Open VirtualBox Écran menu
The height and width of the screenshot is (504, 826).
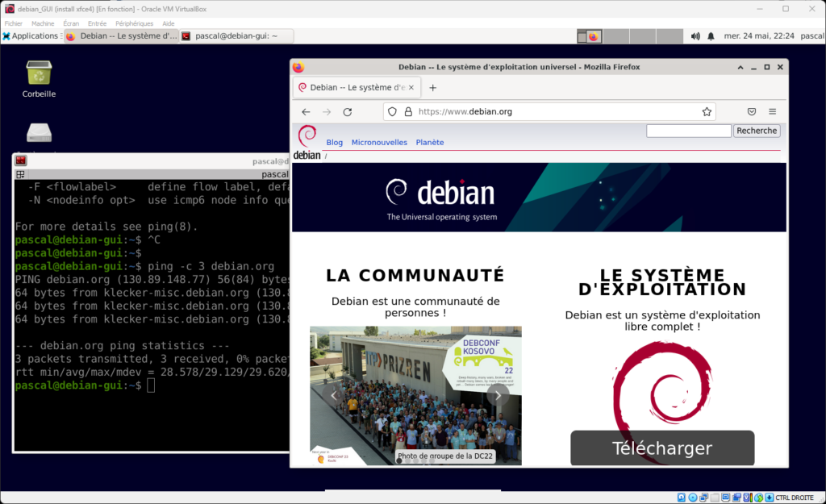coord(71,23)
